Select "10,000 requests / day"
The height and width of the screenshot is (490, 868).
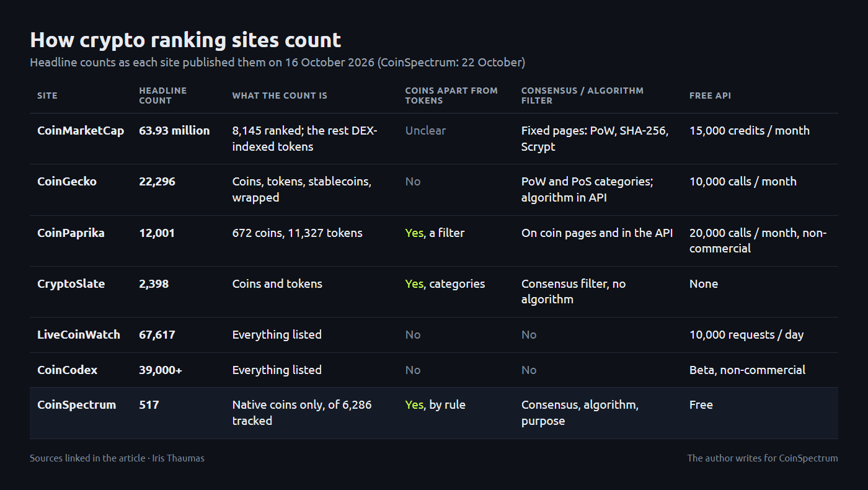point(746,335)
